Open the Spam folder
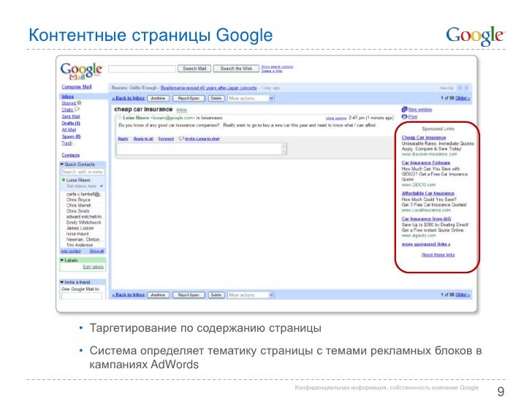 tap(71, 137)
